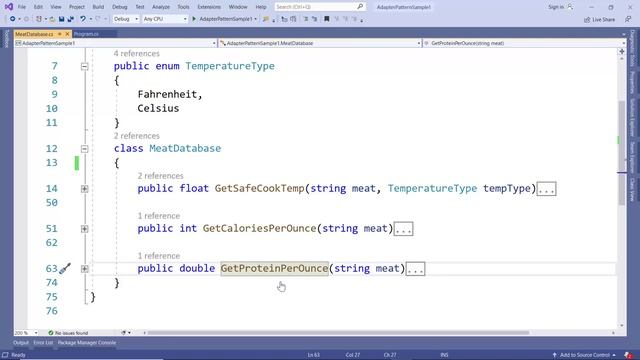640x360 pixels.
Task: Click the No issues found indicator
Action: point(68,333)
